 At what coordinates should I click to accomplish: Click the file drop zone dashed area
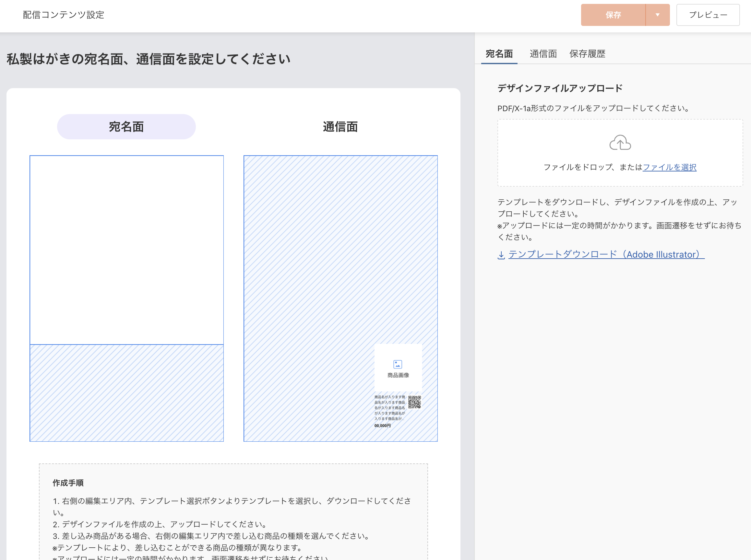[620, 153]
